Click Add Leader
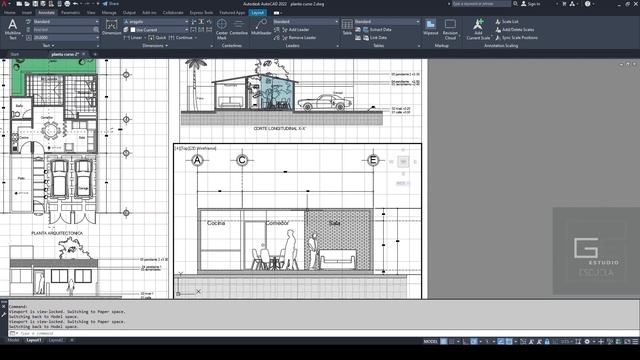Image resolution: width=640 pixels, height=360 pixels. pos(296,29)
